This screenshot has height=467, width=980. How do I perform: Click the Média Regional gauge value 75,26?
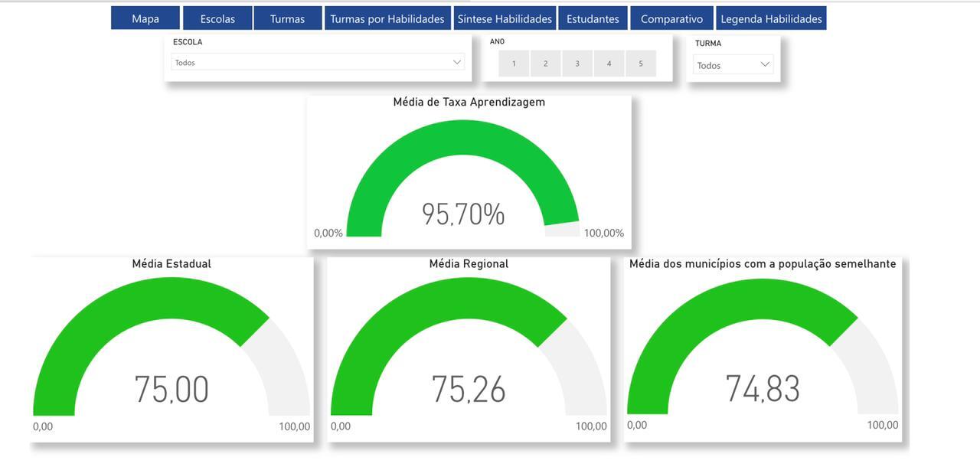(469, 389)
